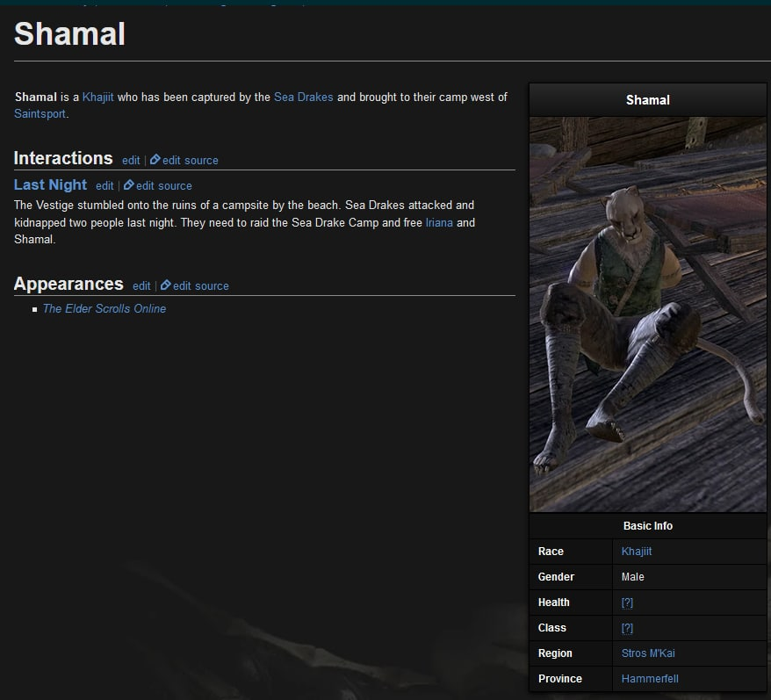The width and height of the screenshot is (771, 700).
Task: Click the Basic Info infobox header
Action: (x=647, y=526)
